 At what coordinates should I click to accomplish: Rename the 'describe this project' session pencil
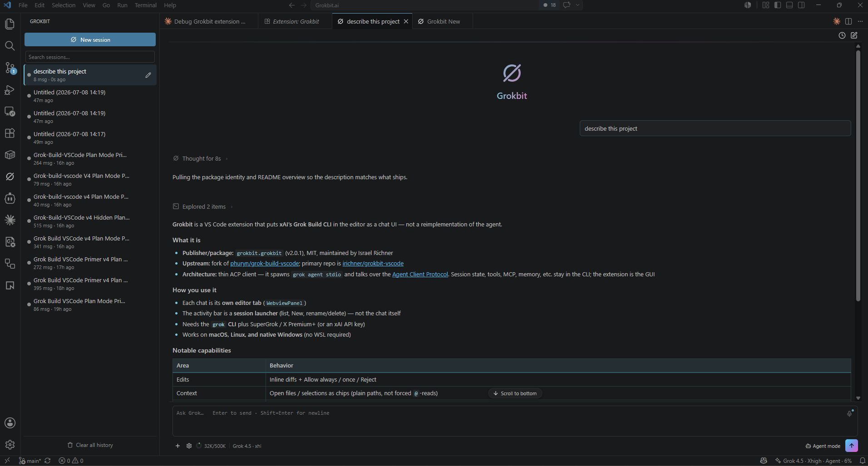pos(148,75)
